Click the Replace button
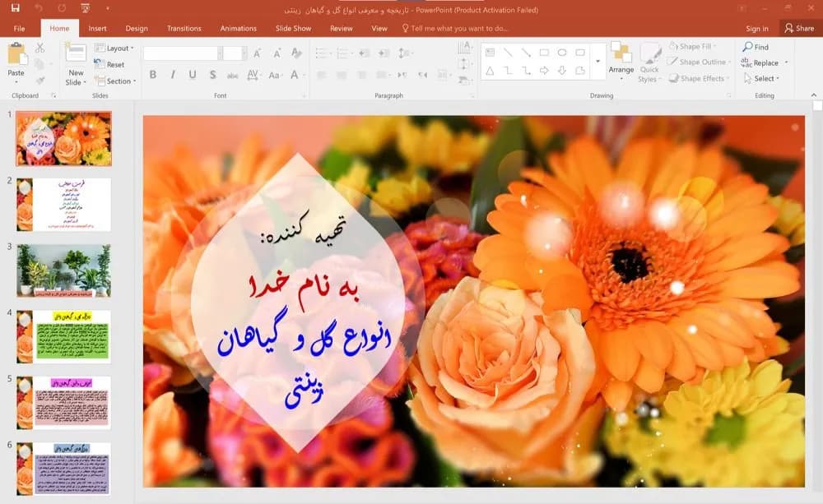The image size is (823, 504). click(x=765, y=63)
